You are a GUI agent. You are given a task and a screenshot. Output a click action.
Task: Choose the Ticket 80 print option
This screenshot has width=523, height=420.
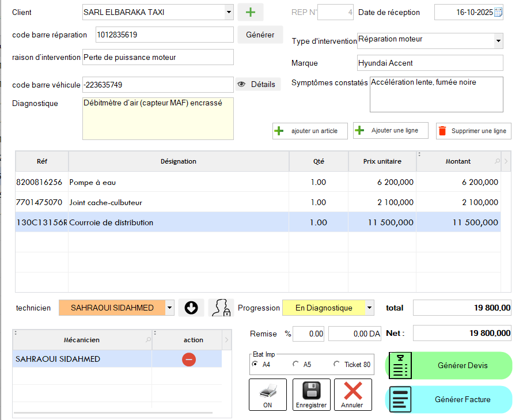[337, 364]
